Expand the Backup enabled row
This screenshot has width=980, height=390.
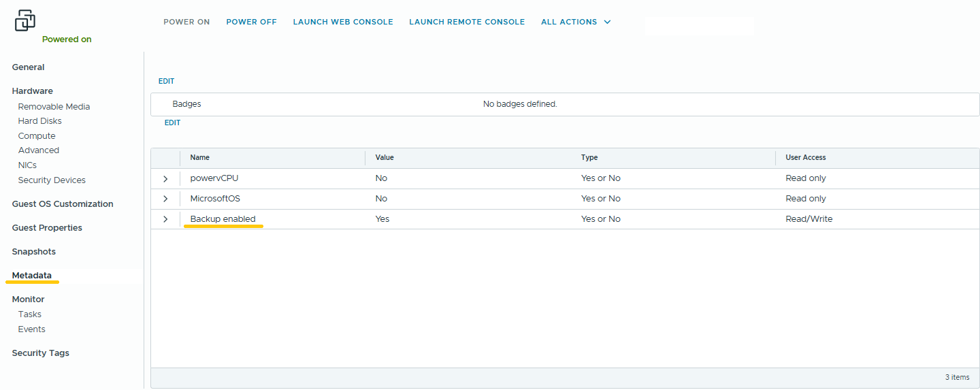point(165,219)
